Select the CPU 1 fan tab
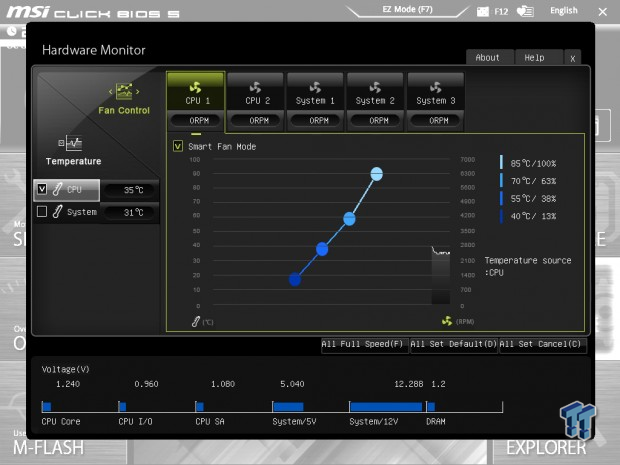This screenshot has width=620, height=465. pyautogui.click(x=196, y=102)
